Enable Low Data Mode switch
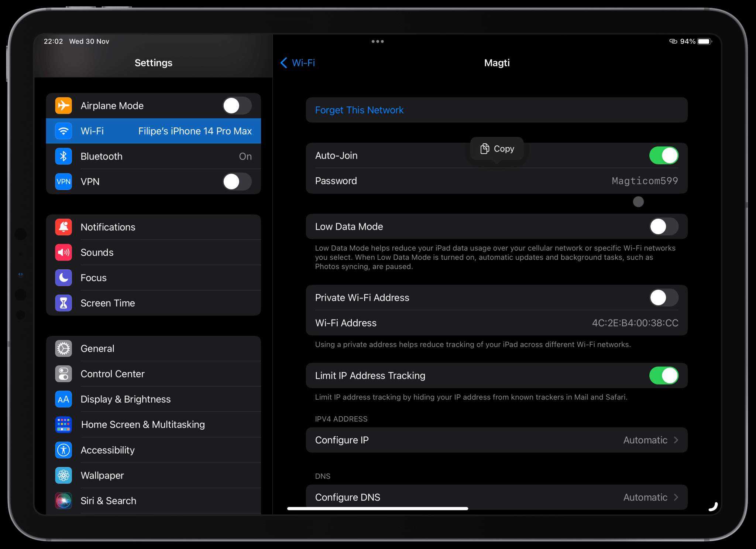Screen dimensions: 756x549 pyautogui.click(x=663, y=226)
